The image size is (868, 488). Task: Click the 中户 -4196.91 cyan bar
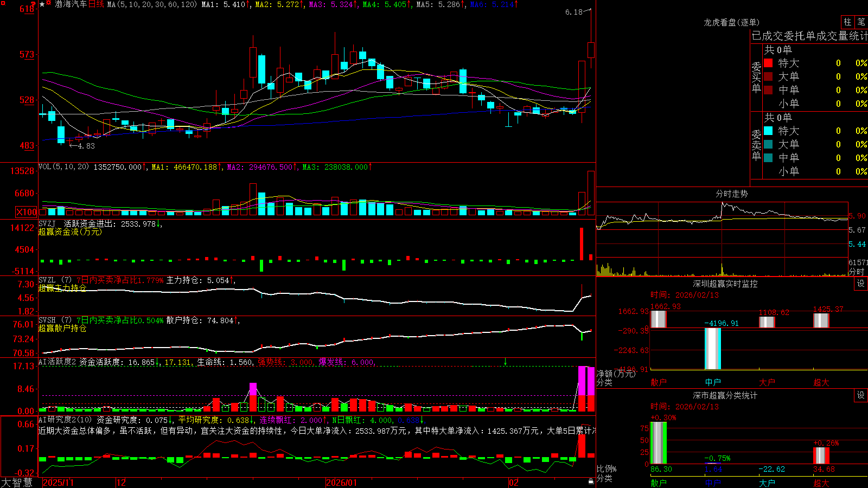coord(713,349)
